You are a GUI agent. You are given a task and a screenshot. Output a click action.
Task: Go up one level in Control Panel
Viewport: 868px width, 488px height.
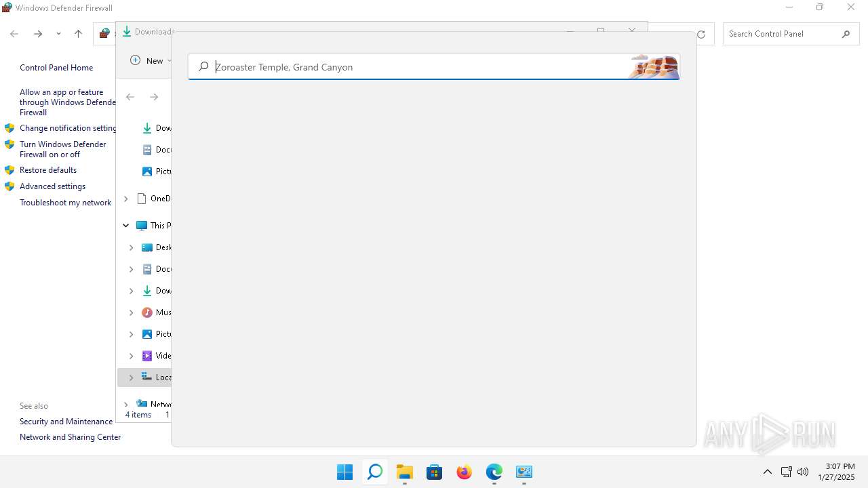point(78,34)
